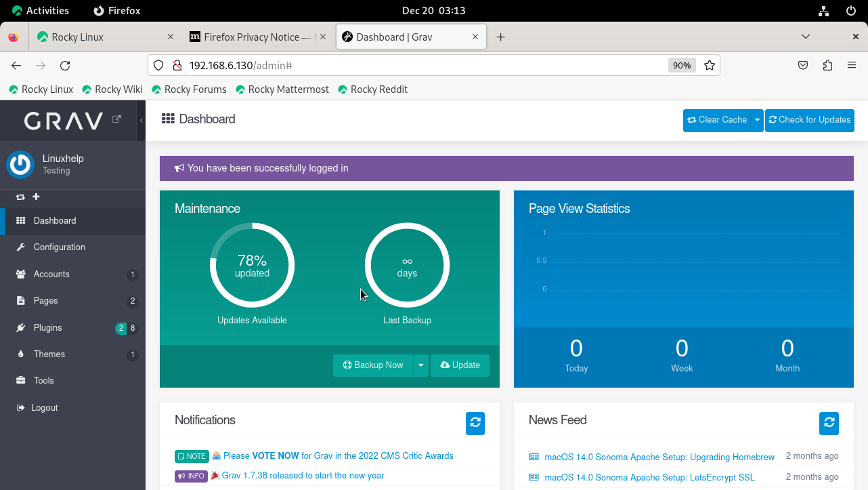Viewport: 868px width, 490px height.
Task: Click the Backup Now button
Action: coord(373,365)
